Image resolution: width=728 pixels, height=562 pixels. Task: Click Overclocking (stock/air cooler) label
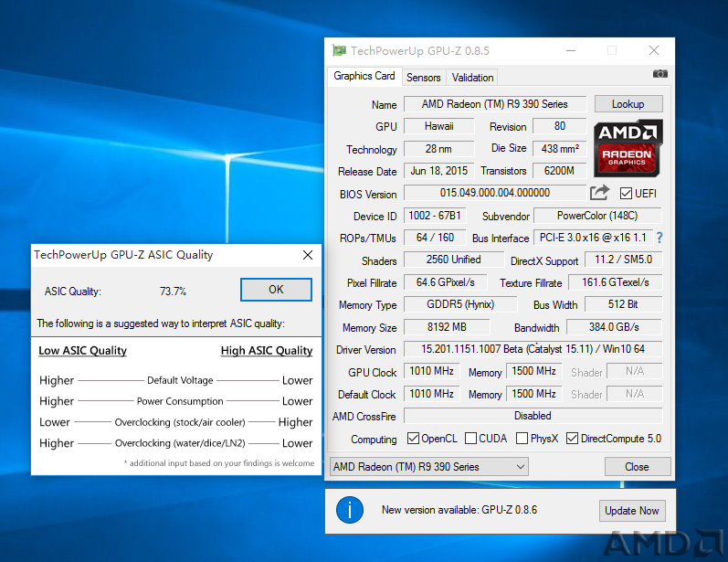pos(180,422)
